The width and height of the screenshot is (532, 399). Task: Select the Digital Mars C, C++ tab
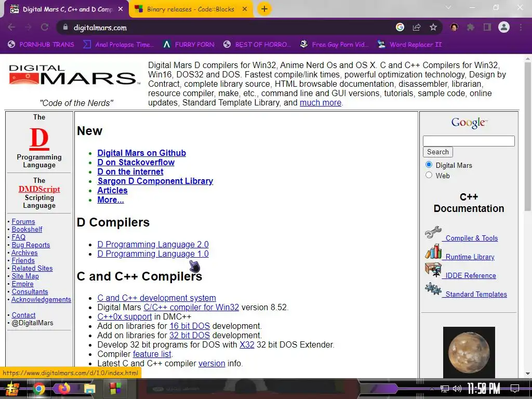tap(67, 9)
